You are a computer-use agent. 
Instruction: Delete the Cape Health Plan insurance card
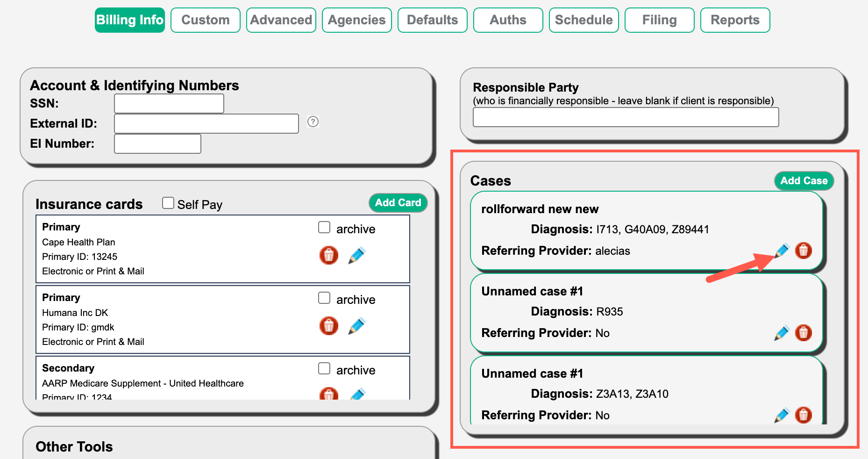[328, 255]
